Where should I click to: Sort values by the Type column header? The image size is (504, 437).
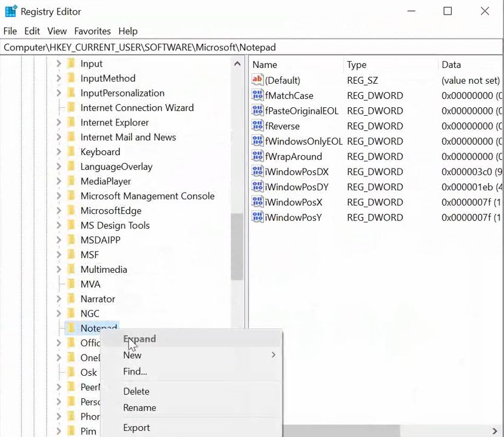coord(357,65)
